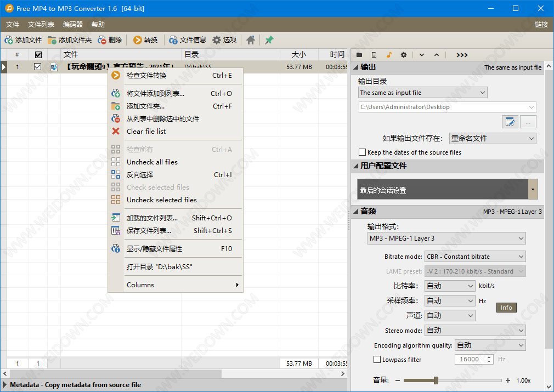Uncheck the checkbox for file row 1

pos(37,67)
